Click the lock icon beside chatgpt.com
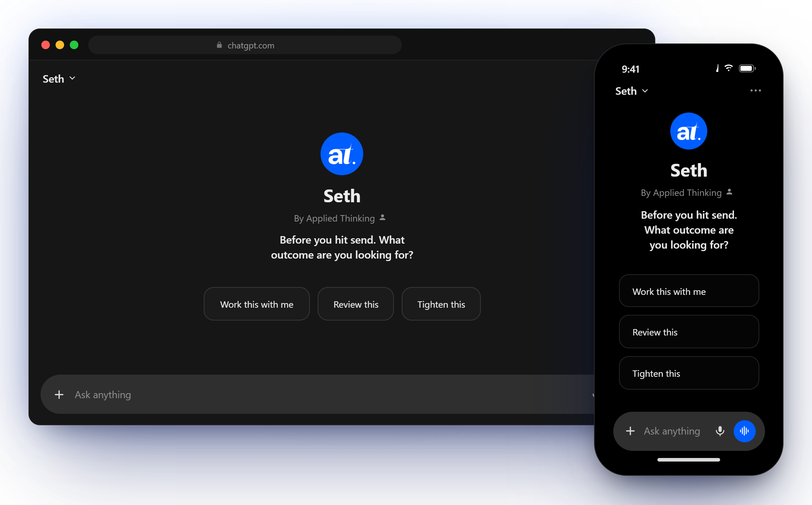Image resolution: width=812 pixels, height=505 pixels. (x=219, y=45)
